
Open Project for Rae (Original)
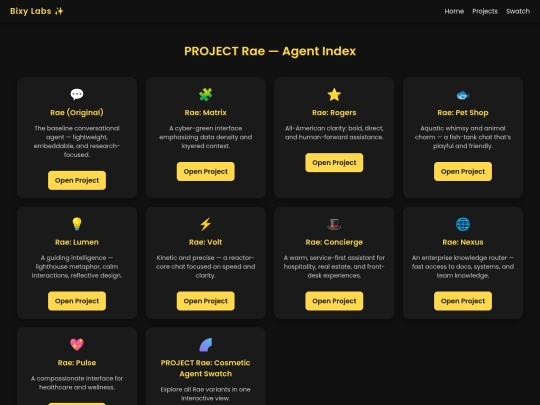[x=77, y=180]
